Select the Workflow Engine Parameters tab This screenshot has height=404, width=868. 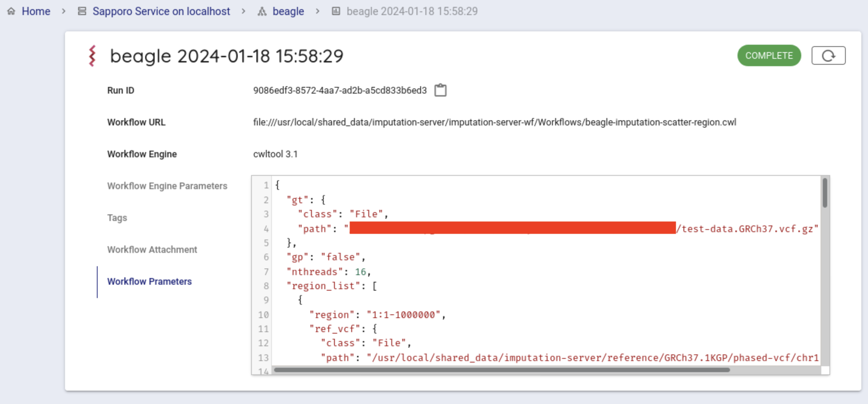(x=167, y=186)
